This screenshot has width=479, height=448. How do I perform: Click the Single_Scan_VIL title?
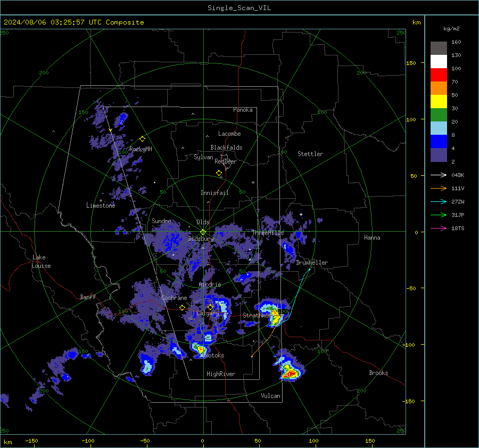pyautogui.click(x=239, y=8)
